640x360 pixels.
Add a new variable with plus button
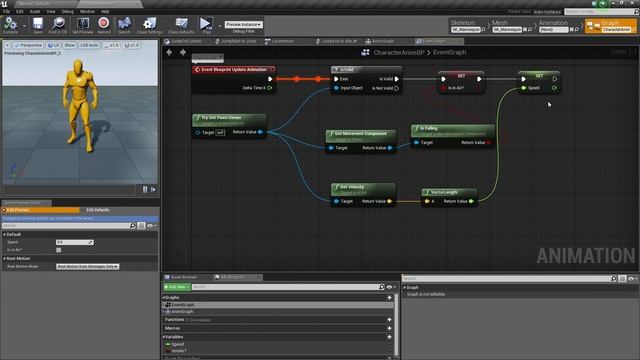tap(389, 337)
